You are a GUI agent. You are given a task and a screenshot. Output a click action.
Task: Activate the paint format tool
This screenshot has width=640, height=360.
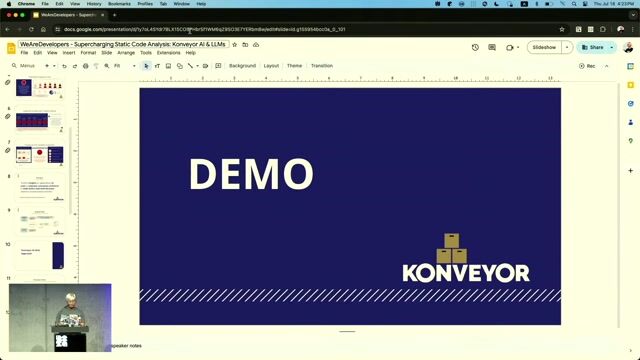[x=96, y=66]
